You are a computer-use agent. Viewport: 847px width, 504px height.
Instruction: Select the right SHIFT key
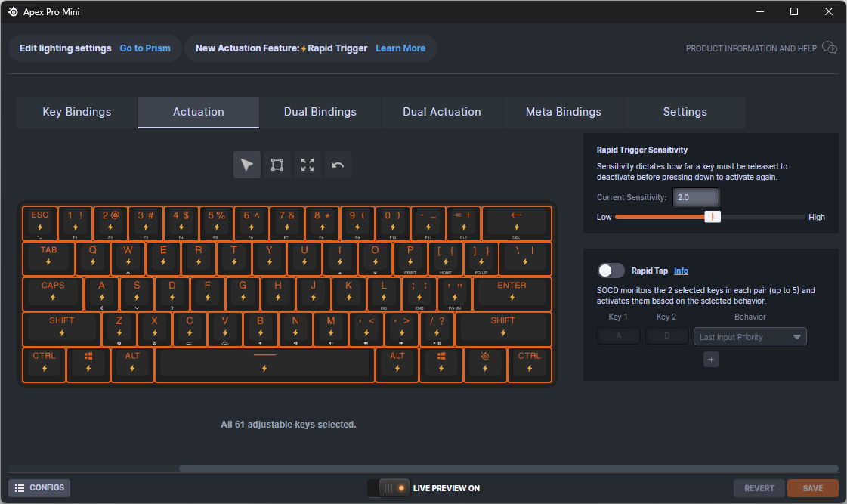pyautogui.click(x=503, y=329)
